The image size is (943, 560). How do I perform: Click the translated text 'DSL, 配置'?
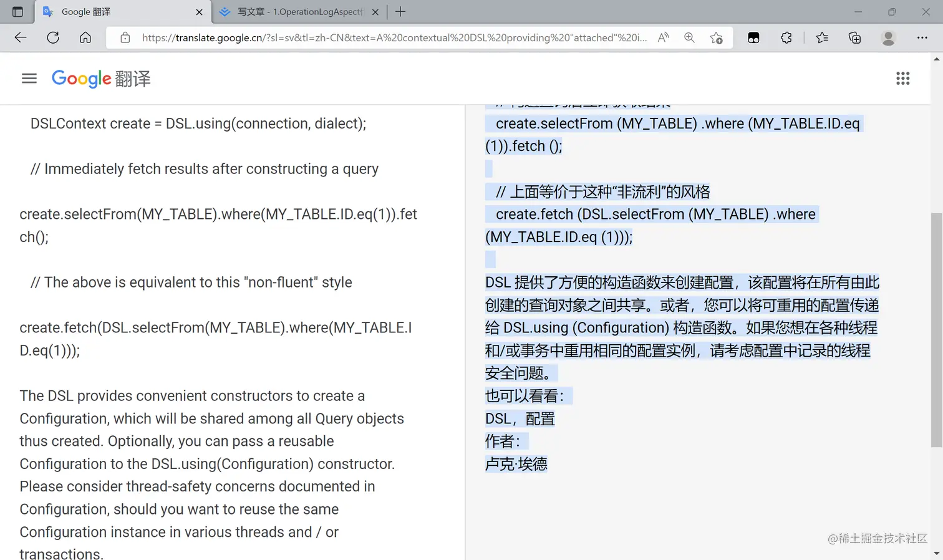(x=520, y=418)
